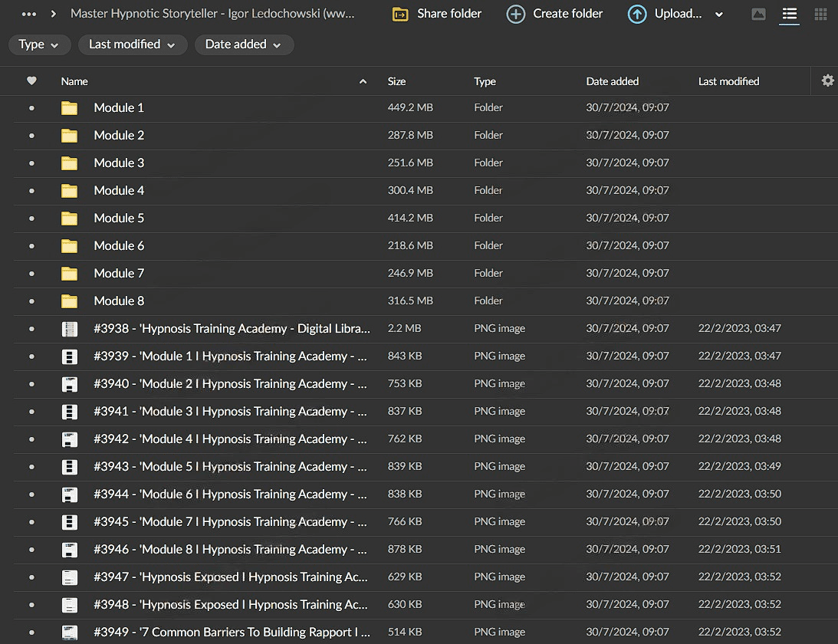Screen dimensions: 838x644
Task: Toggle favourite dot for Module 8
Action: [31, 301]
